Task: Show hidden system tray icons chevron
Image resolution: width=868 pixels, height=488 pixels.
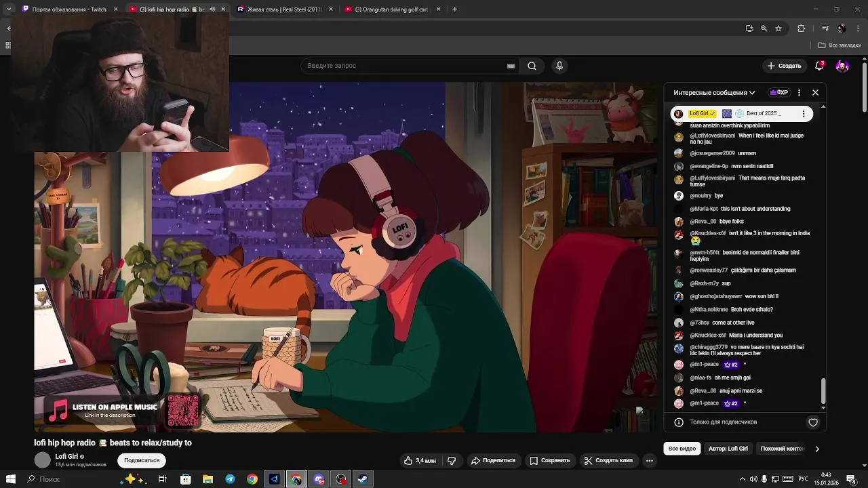Action: pyautogui.click(x=743, y=479)
